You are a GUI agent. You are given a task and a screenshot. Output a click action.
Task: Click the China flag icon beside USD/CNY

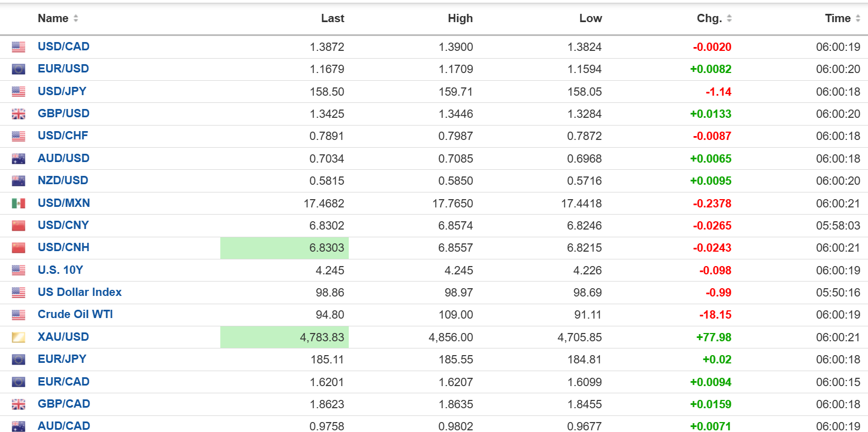(x=18, y=226)
